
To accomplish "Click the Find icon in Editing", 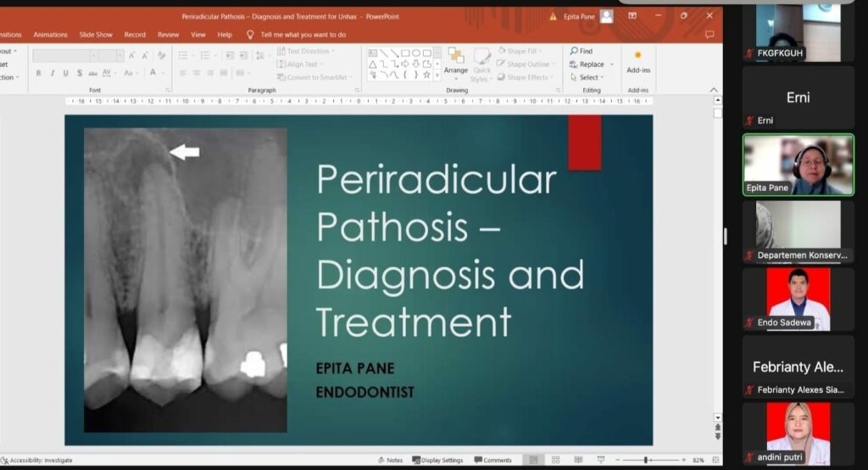I will tap(575, 51).
